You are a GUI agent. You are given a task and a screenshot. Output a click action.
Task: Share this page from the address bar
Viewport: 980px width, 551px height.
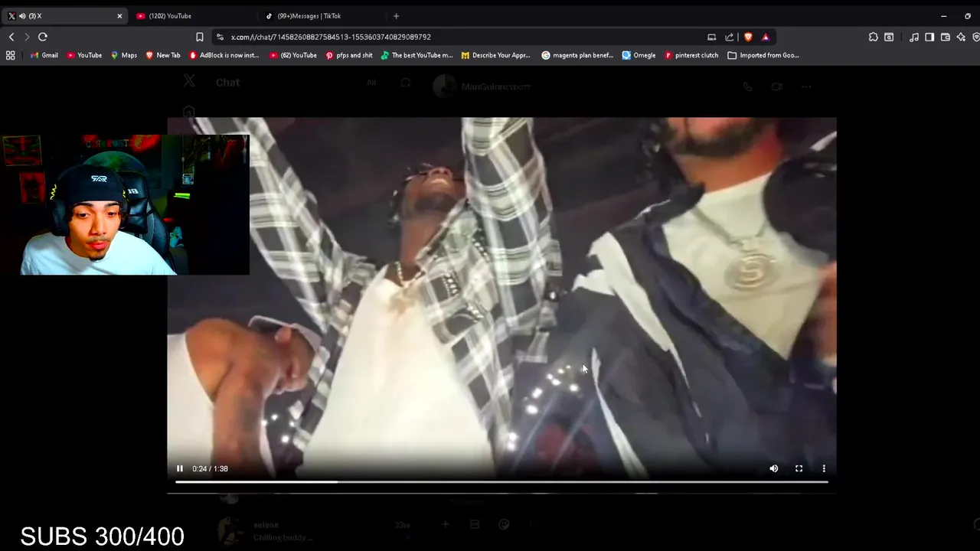point(729,37)
